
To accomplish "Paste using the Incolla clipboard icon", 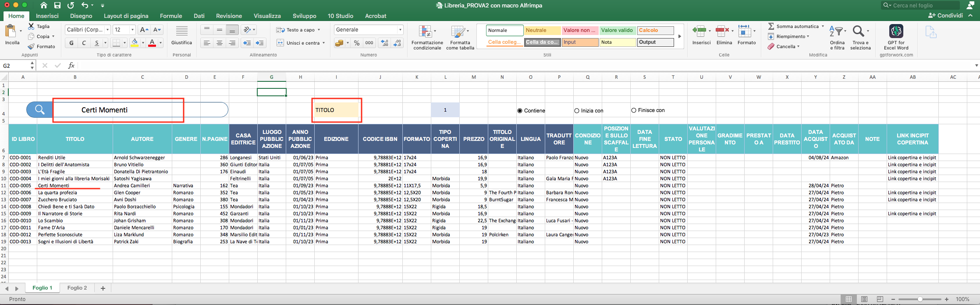I will tap(10, 32).
